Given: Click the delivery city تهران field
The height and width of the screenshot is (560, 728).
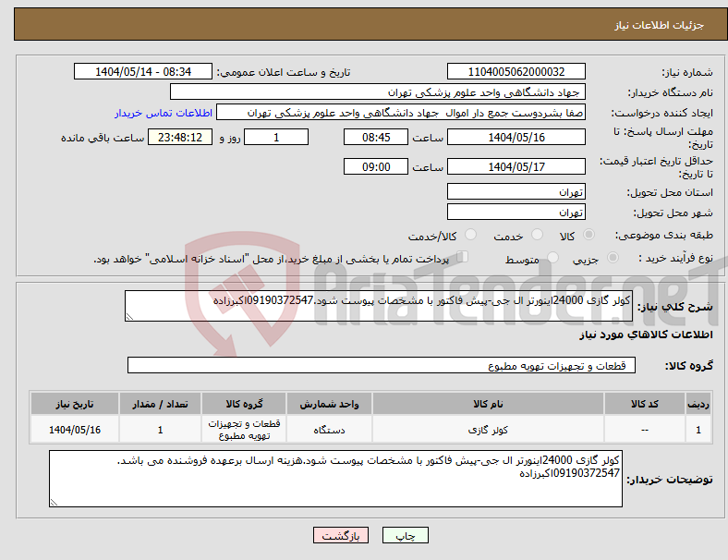Looking at the screenshot, I should coord(516,213).
